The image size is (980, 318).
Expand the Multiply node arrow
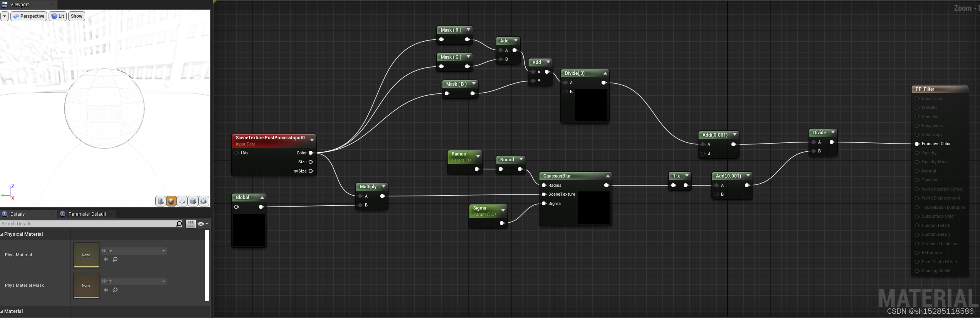click(383, 186)
